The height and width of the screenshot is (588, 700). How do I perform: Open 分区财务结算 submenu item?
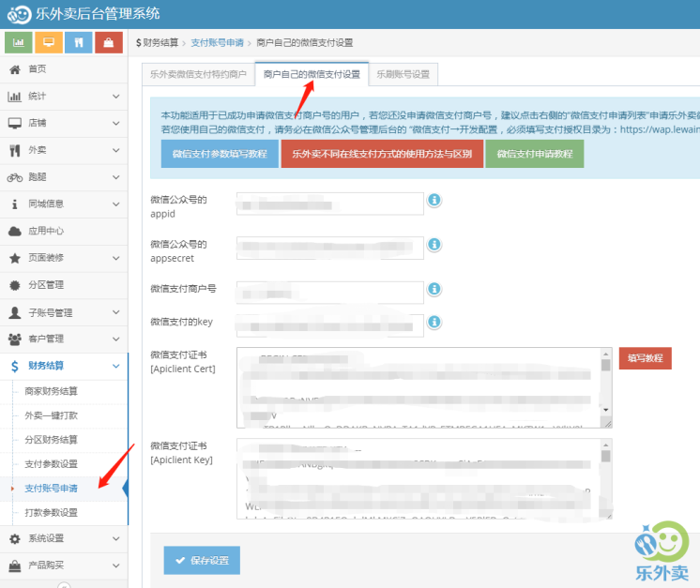[x=51, y=441]
